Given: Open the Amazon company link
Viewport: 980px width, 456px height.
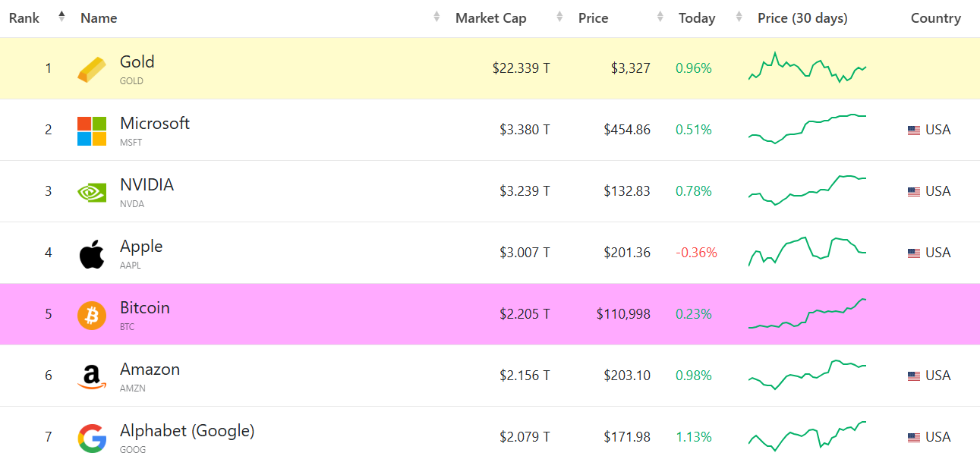Looking at the screenshot, I should click(x=150, y=370).
